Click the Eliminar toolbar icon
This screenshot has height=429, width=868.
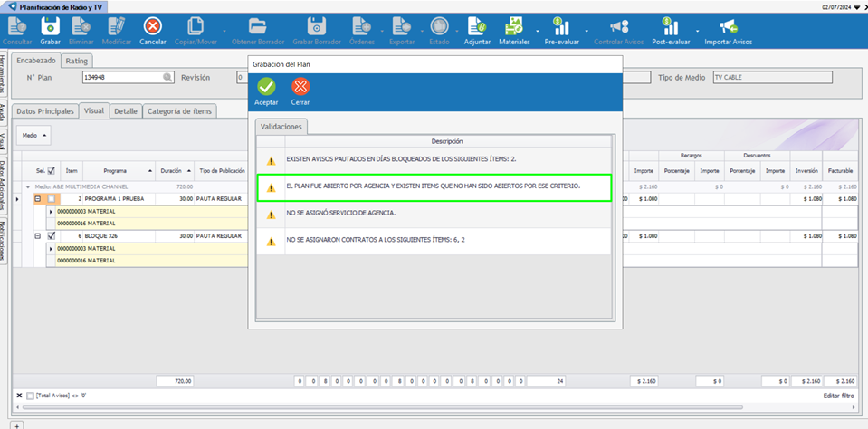[81, 26]
